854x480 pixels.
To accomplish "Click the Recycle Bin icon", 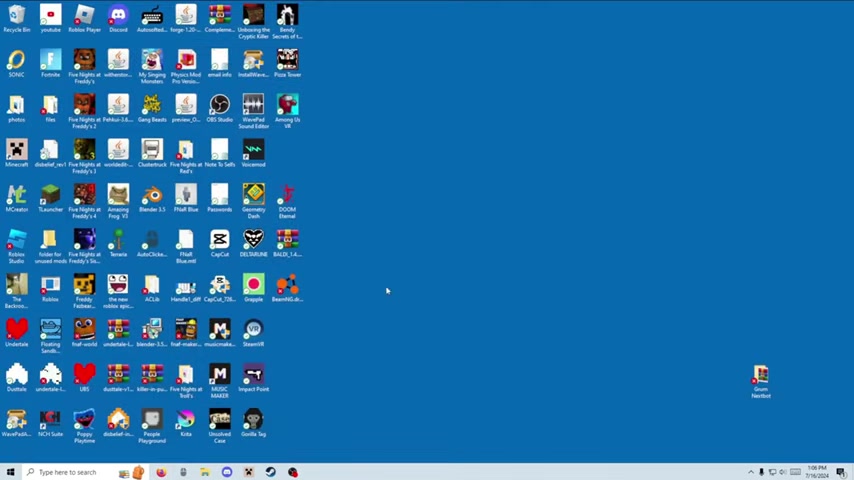I will click(17, 16).
